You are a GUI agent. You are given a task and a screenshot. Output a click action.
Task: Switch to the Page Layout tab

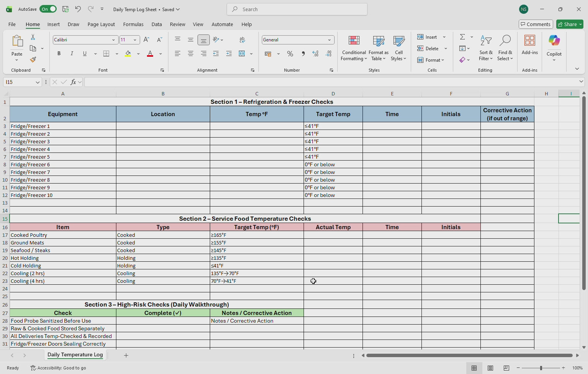[101, 24]
